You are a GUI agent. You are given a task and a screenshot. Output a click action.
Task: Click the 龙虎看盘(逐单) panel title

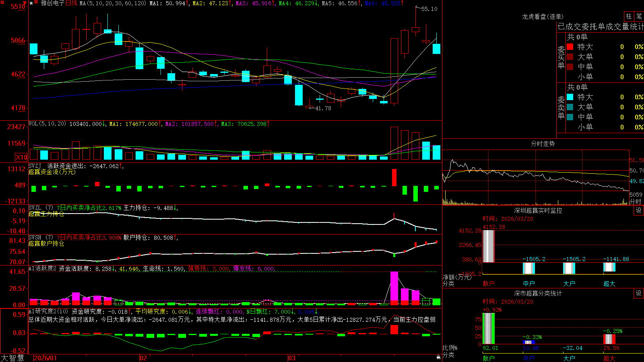[543, 16]
